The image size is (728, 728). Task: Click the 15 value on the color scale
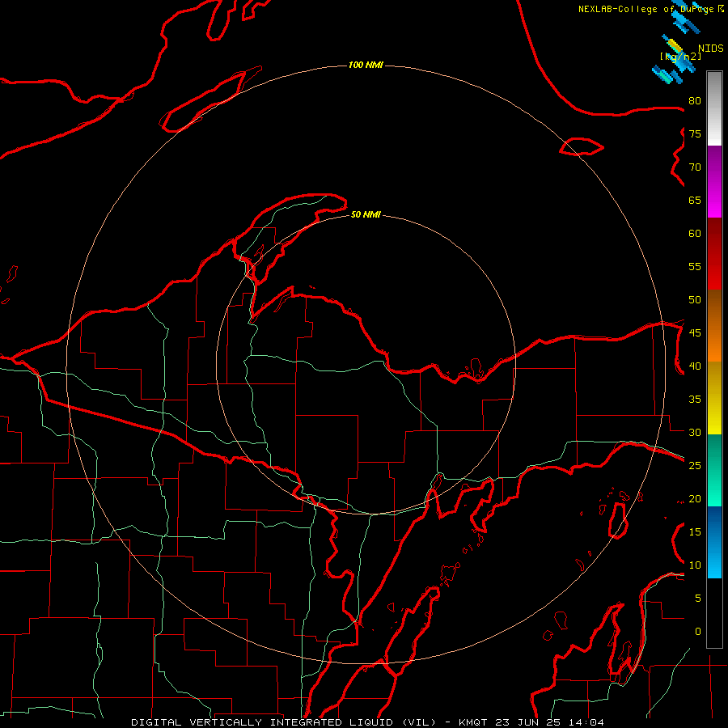(695, 532)
